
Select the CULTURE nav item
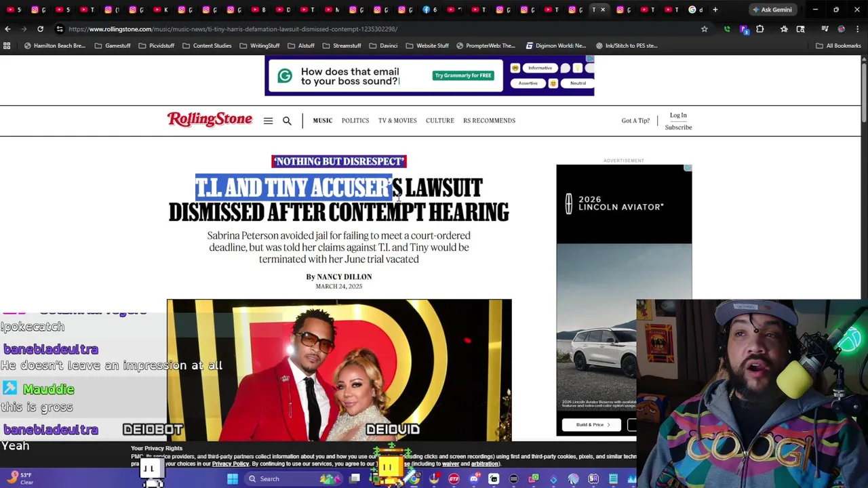[x=440, y=121]
